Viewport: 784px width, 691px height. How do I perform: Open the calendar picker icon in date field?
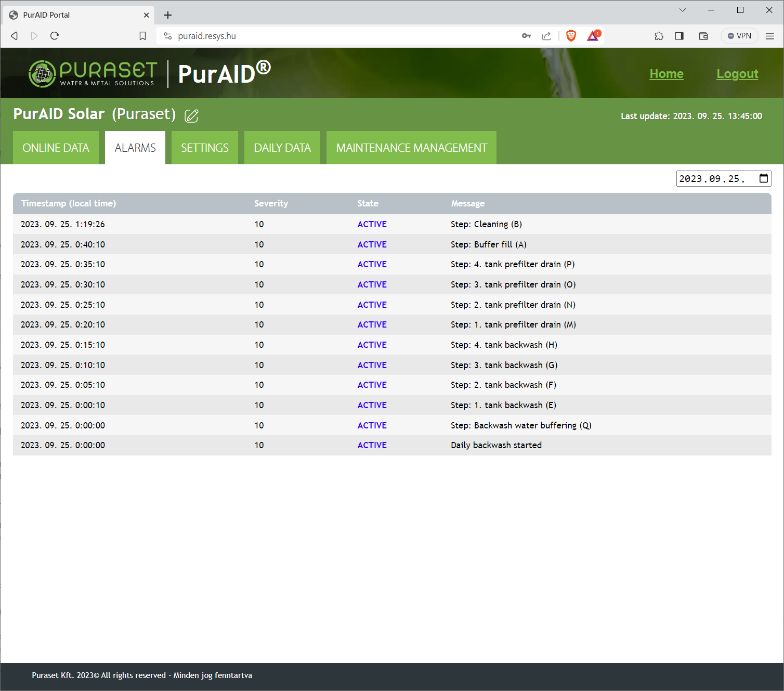point(763,178)
